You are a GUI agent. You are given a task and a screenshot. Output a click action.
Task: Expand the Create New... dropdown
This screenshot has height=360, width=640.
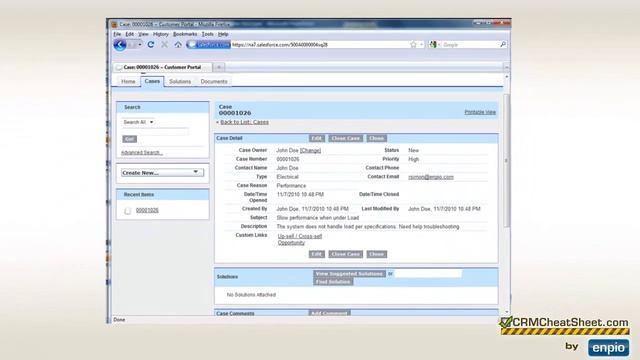click(162, 173)
